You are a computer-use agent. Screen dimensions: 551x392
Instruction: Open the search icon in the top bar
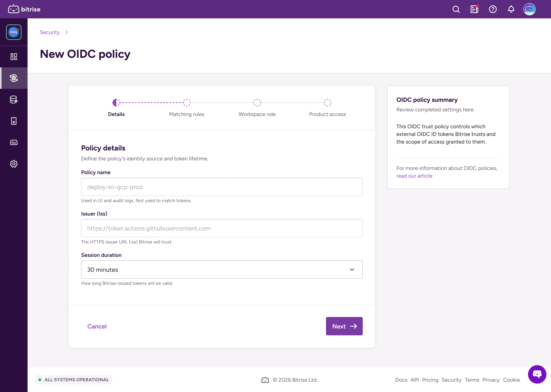(x=456, y=9)
